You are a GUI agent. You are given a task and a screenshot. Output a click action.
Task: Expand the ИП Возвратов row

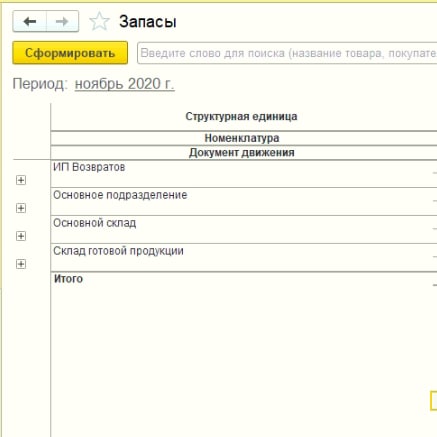[x=21, y=180]
